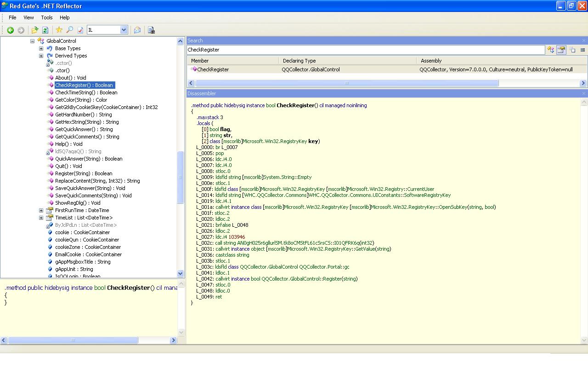Sort results by Declaring Type column
The height and width of the screenshot is (368, 588).
point(347,61)
